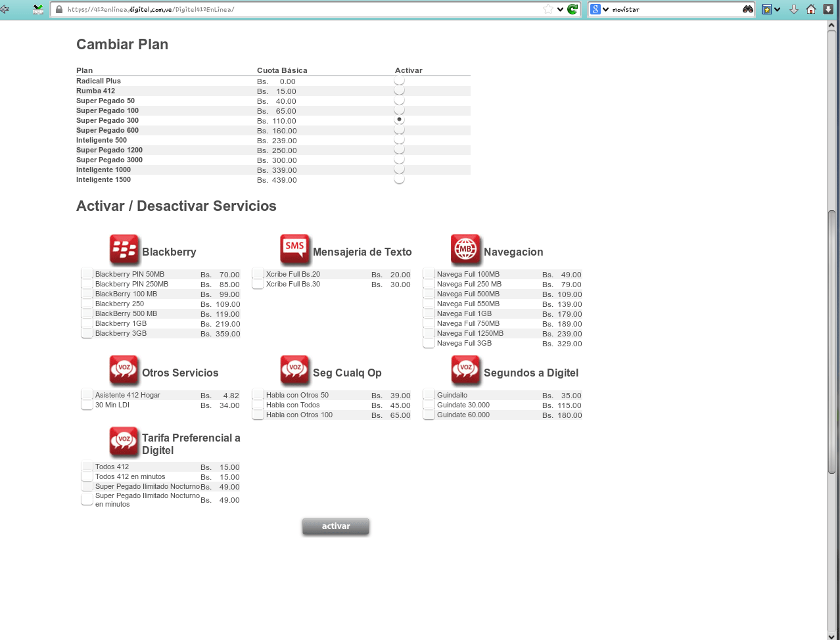Click the Habla con Otros 100 label

click(299, 415)
